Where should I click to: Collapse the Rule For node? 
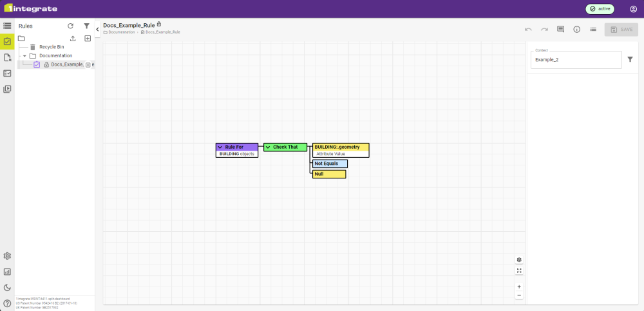(220, 147)
